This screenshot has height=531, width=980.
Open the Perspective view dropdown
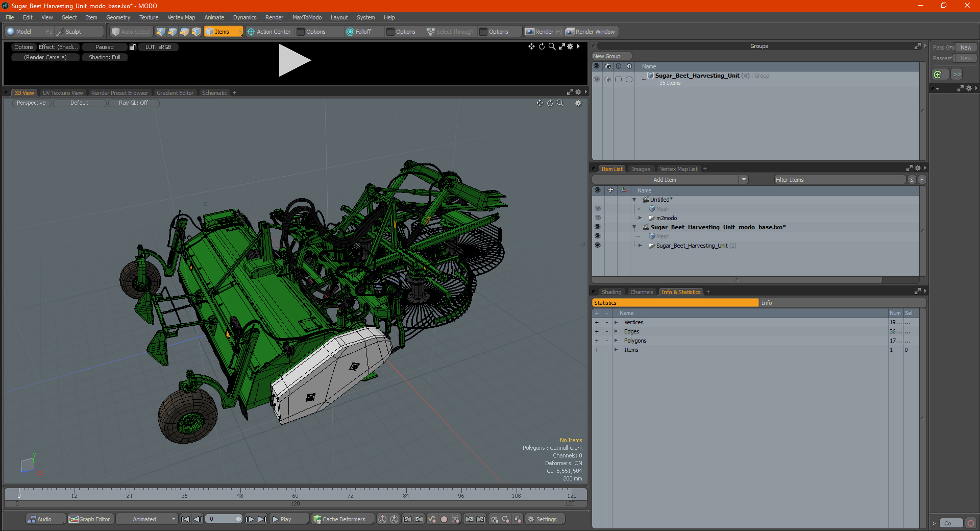31,103
